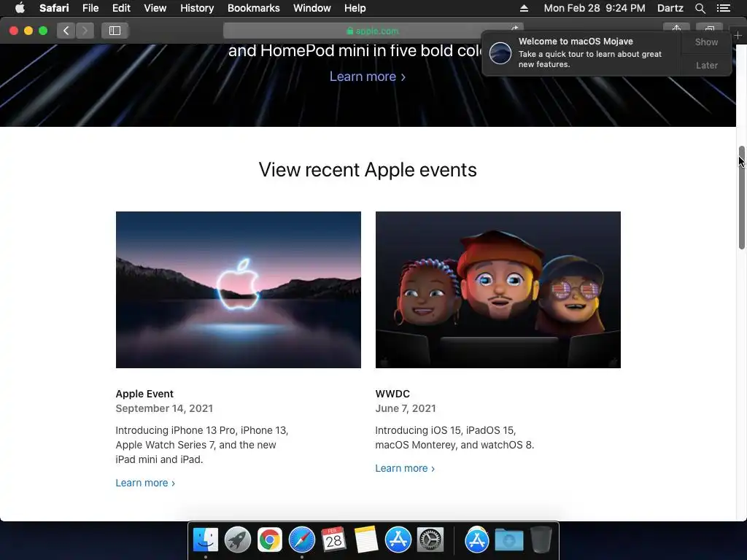Screen dimensions: 747x560
Task: Open Launchpad rocket icon in Dock
Action: coord(238,540)
